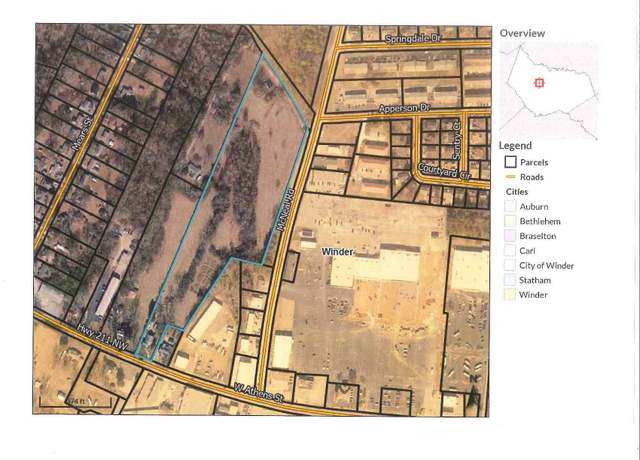Click the McNeal Rd road label

(x=286, y=210)
